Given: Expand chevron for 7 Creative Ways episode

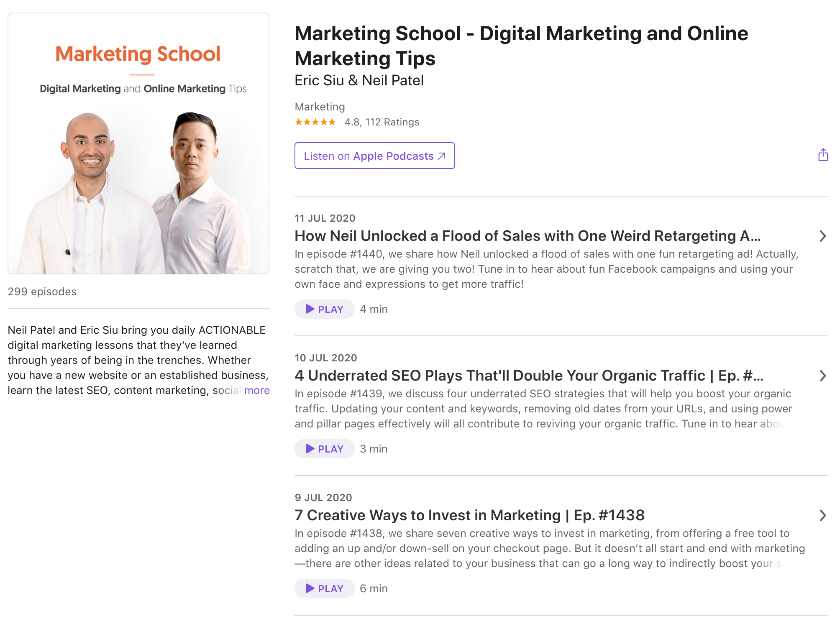Looking at the screenshot, I should (x=822, y=516).
